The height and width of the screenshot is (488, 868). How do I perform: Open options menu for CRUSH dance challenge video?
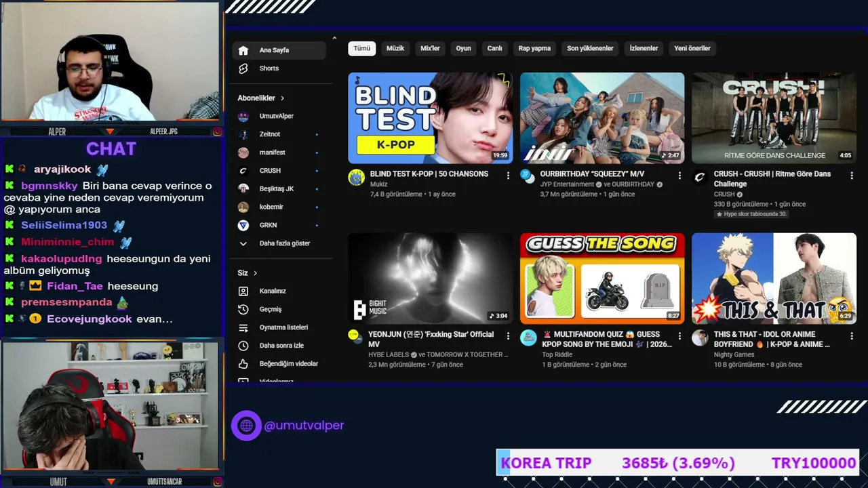pos(852,176)
